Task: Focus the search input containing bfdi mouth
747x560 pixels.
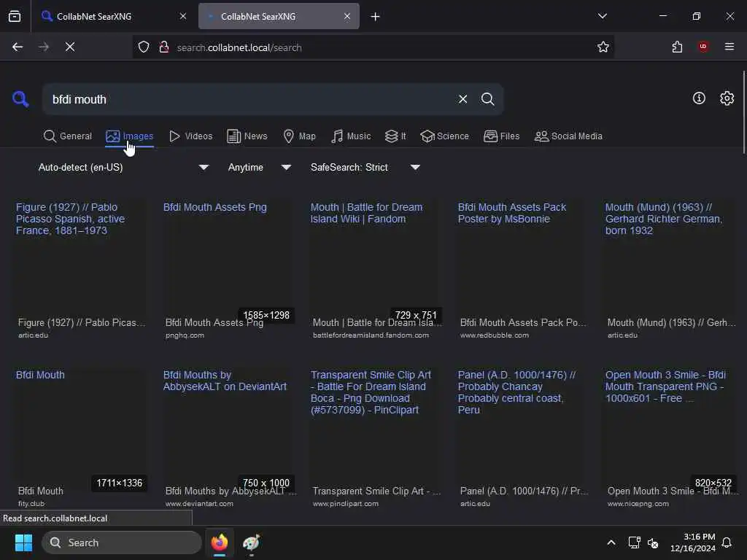Action: [248, 99]
